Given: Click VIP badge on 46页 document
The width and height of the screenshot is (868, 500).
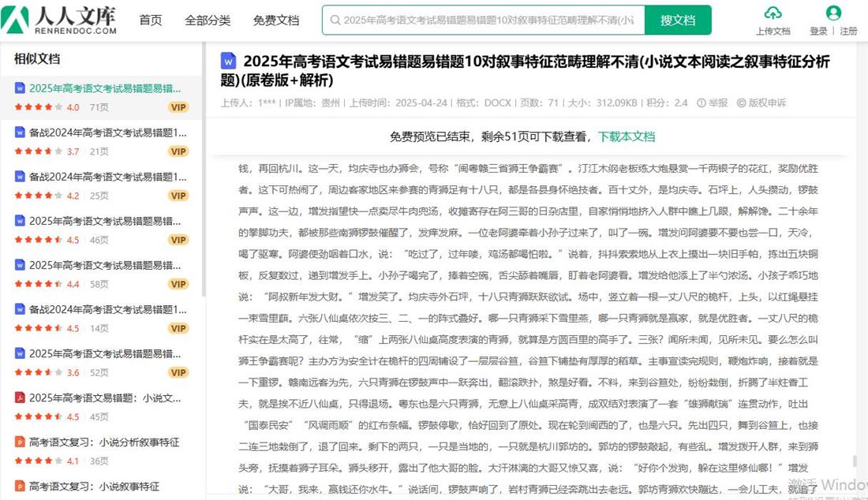Looking at the screenshot, I should (178, 240).
